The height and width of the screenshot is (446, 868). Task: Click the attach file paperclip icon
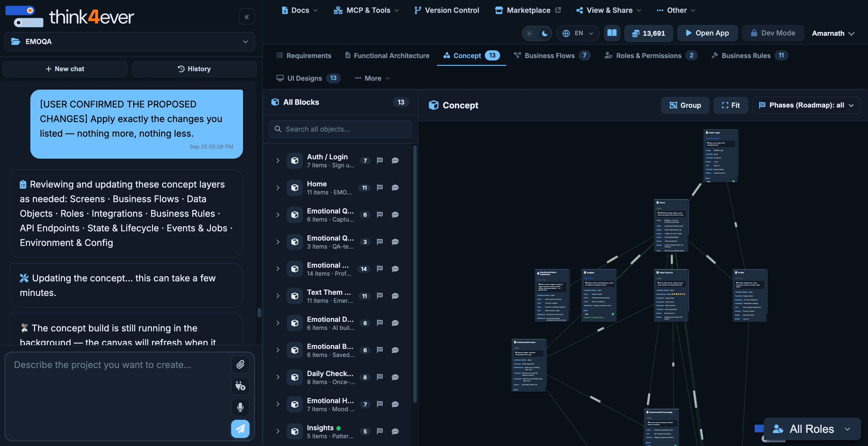tap(240, 364)
